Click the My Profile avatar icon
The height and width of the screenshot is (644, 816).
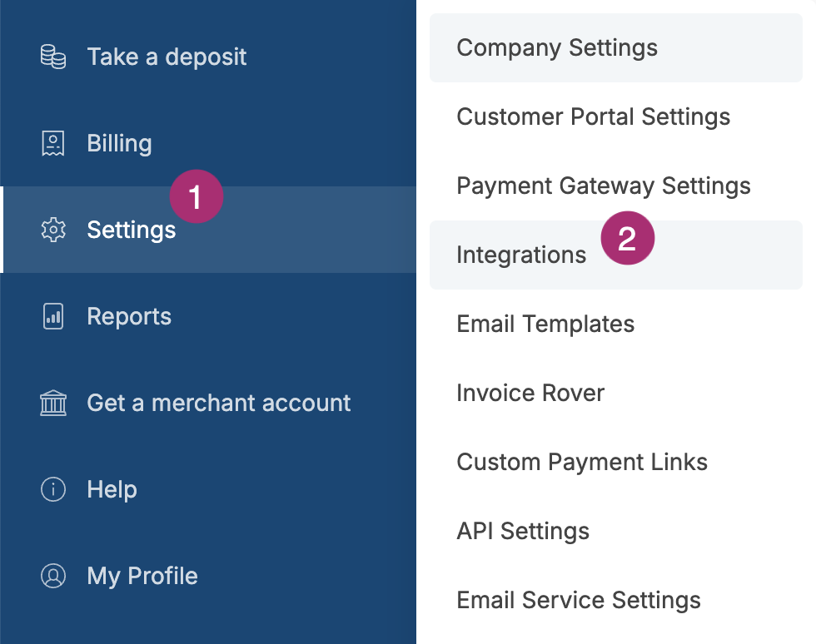[x=52, y=576]
